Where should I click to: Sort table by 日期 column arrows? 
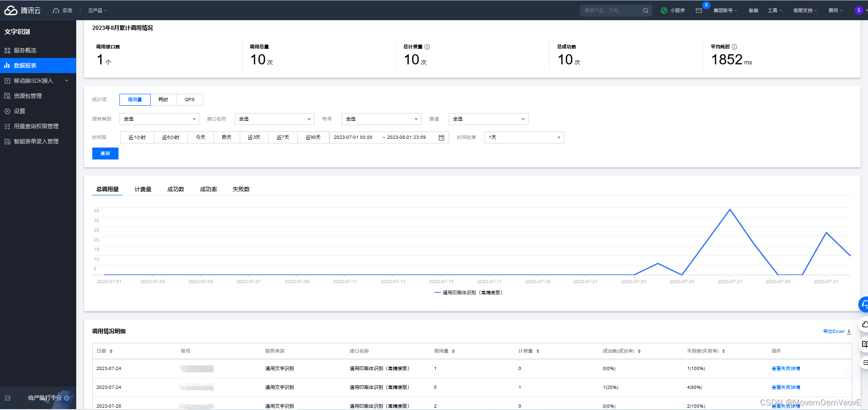click(x=111, y=351)
